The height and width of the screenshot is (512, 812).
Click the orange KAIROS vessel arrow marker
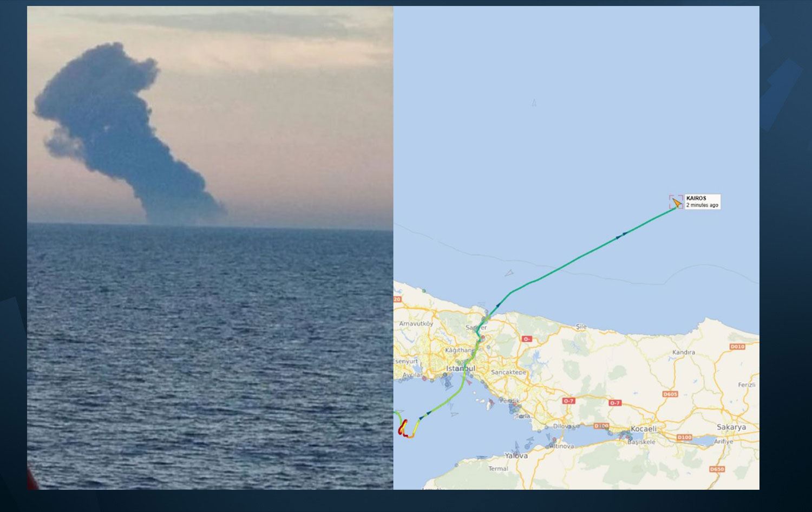click(x=677, y=203)
